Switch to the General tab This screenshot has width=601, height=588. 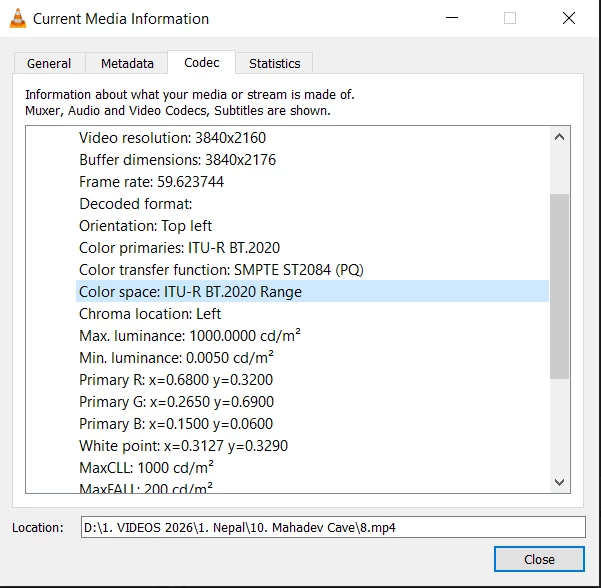pos(49,63)
